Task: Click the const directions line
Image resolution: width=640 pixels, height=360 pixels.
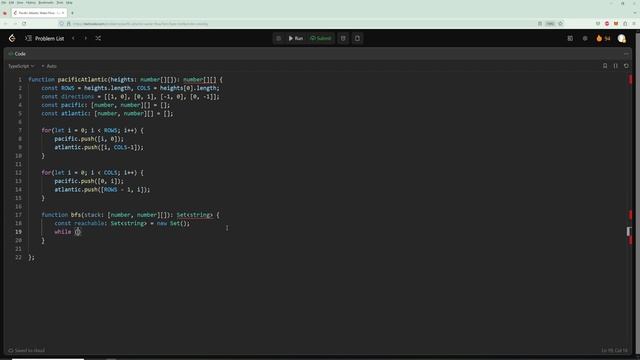Action: pos(130,97)
